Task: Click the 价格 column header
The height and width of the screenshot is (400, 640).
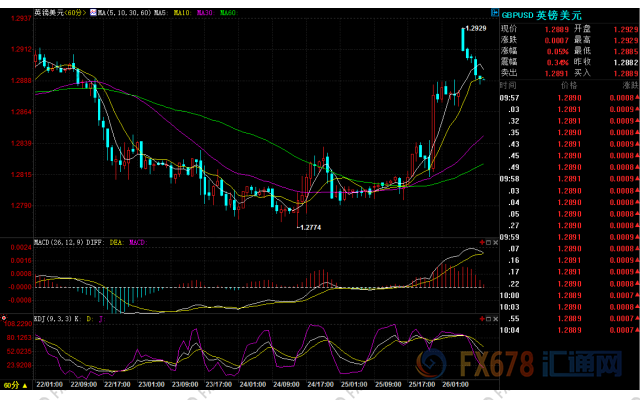Action: coord(568,87)
